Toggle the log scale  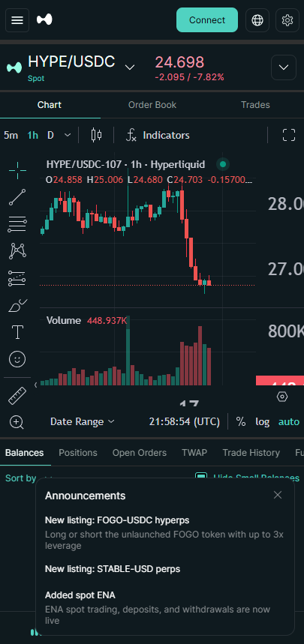(x=263, y=422)
